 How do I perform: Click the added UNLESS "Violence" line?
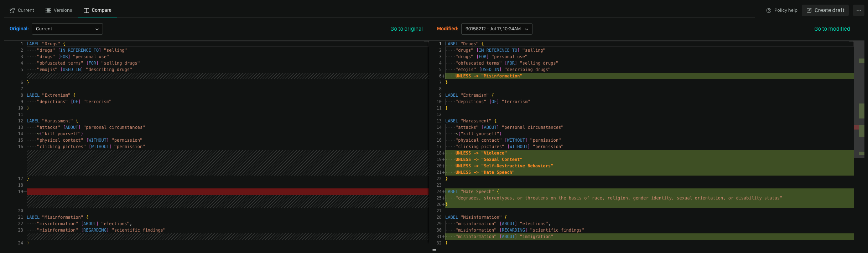coord(481,153)
